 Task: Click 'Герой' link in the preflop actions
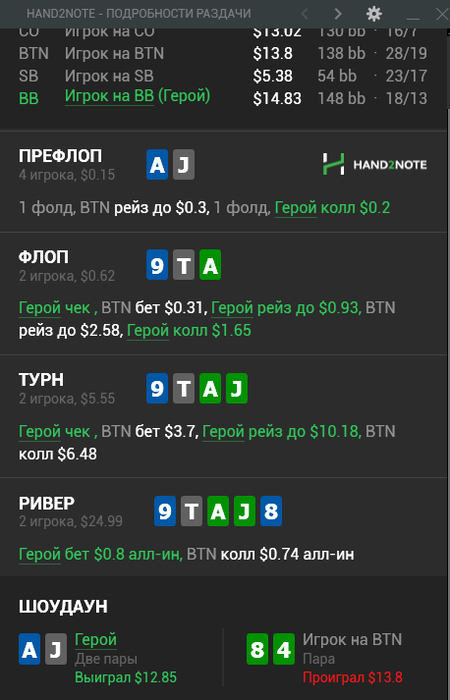[296, 208]
